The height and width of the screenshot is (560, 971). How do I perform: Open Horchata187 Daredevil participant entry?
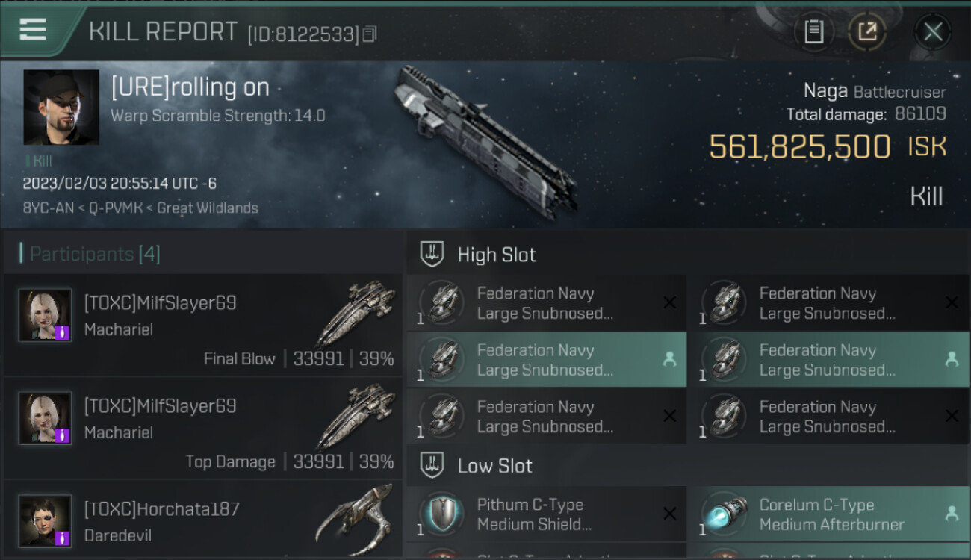202,520
